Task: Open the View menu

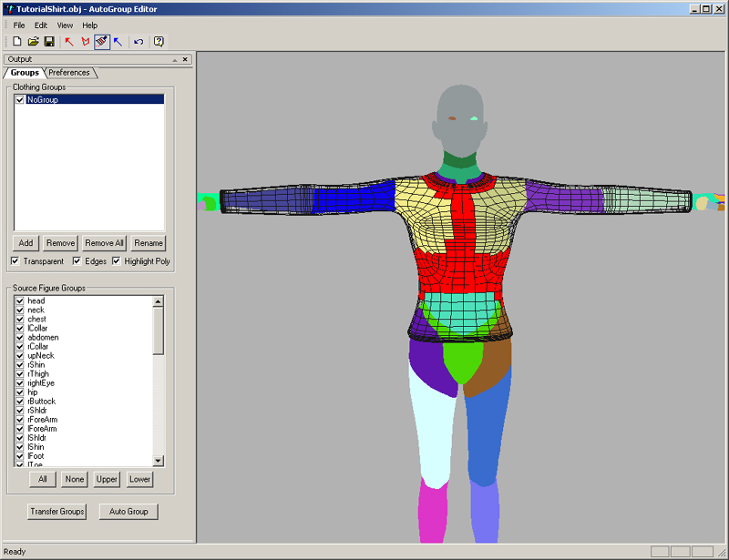Action: 65,25
